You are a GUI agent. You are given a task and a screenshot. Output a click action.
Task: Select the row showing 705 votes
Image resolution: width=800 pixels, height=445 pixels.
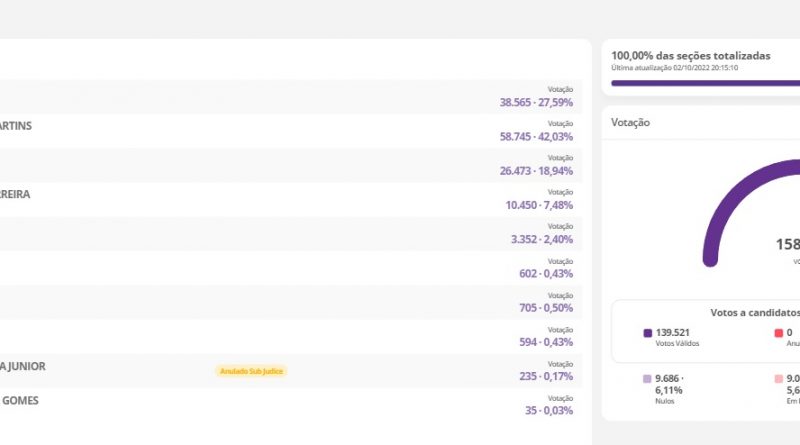pyautogui.click(x=290, y=302)
